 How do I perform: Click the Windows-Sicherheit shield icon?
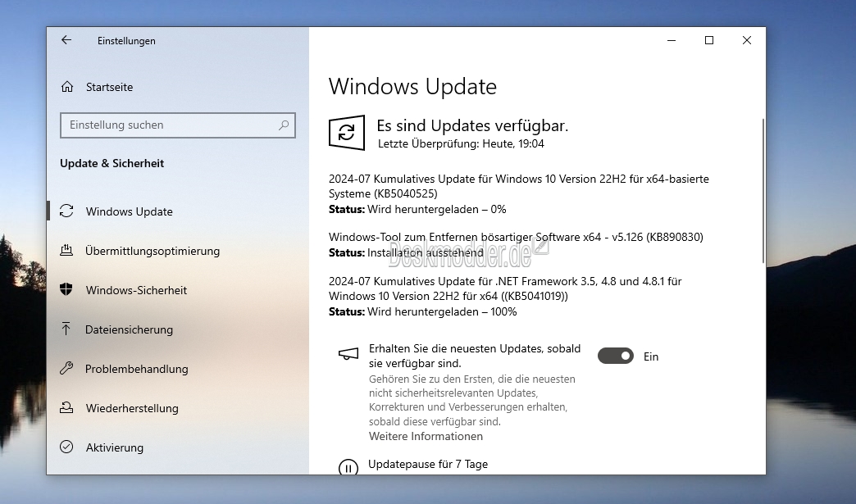point(66,289)
